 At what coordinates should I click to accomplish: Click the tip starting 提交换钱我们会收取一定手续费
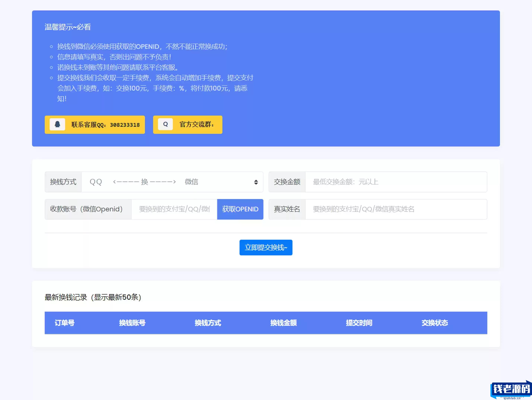(155, 88)
